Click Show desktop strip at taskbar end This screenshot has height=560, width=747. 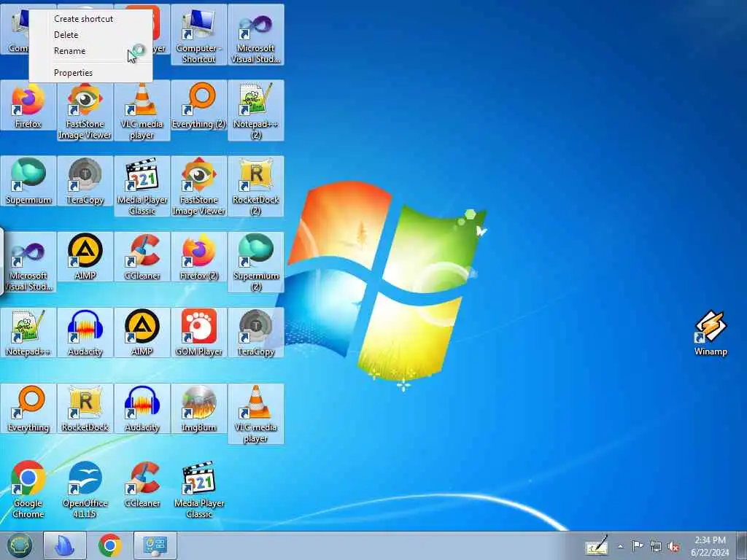click(741, 545)
